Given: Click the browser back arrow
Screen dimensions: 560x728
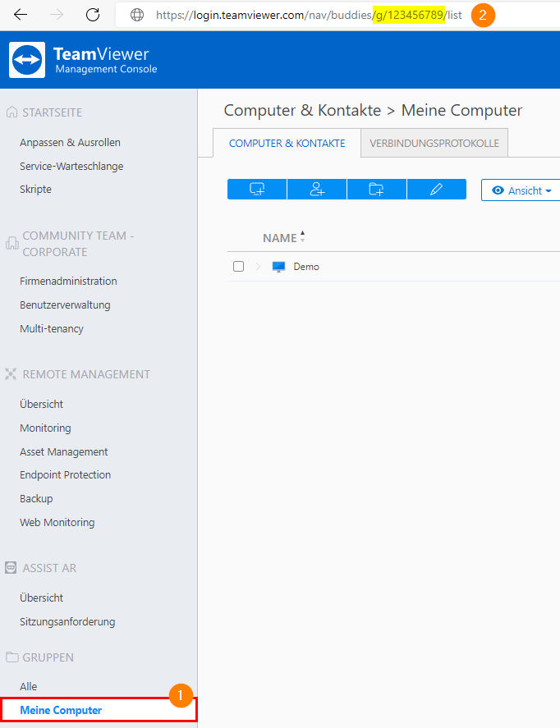Looking at the screenshot, I should coord(21,15).
